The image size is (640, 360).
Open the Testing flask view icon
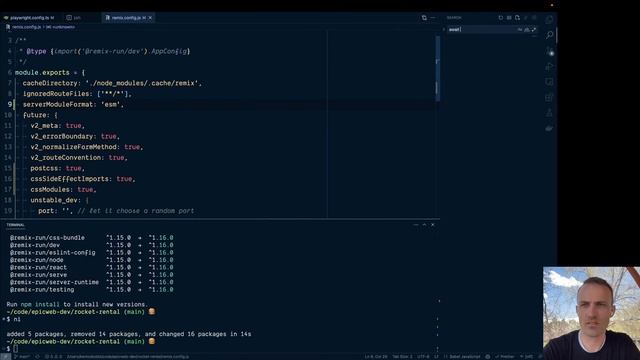point(549,113)
